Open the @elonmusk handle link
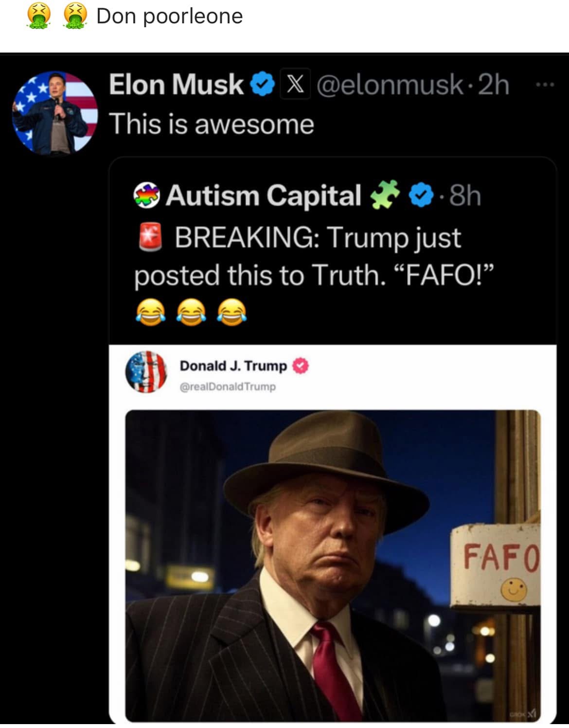The height and width of the screenshot is (728, 569). tap(390, 85)
